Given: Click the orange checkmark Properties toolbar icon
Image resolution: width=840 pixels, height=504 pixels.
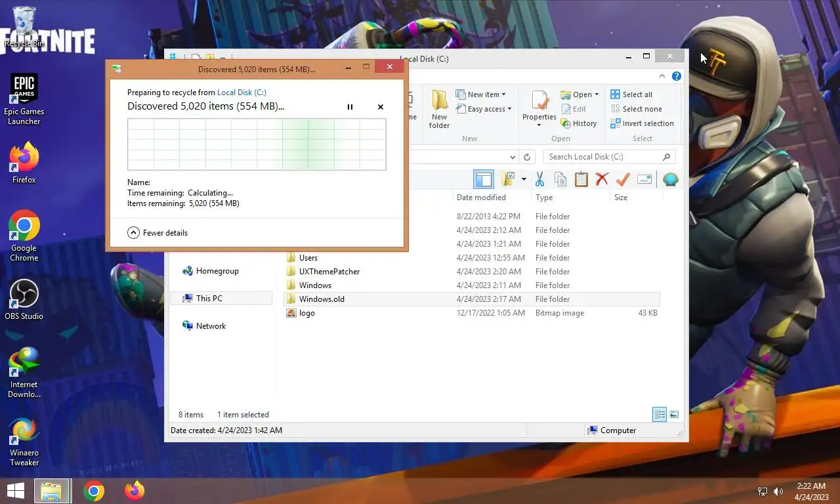Looking at the screenshot, I should pyautogui.click(x=623, y=179).
